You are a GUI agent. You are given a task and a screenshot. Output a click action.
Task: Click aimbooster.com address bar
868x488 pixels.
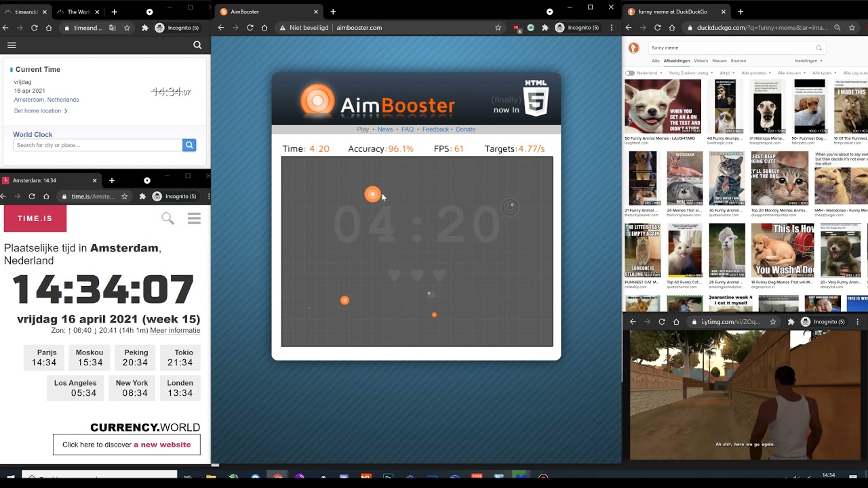click(392, 28)
